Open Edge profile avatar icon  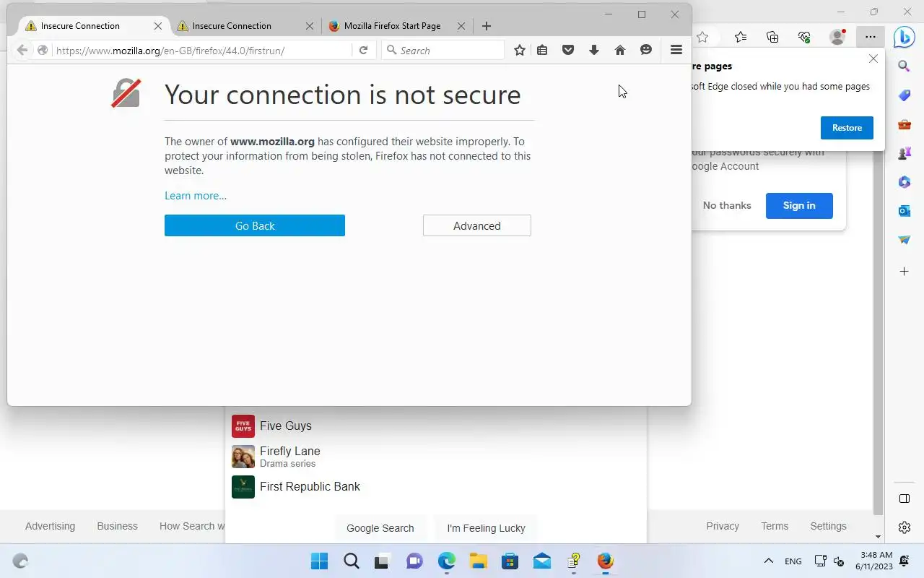837,37
